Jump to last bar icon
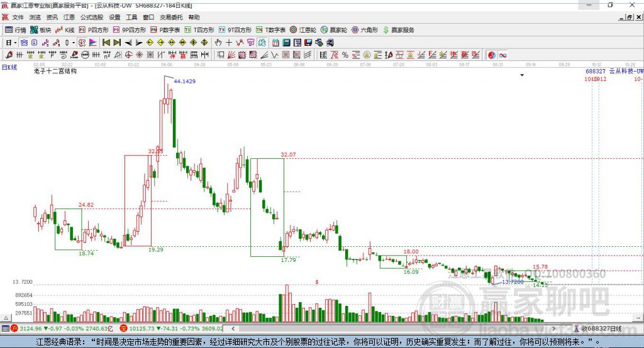The height and width of the screenshot is (348, 644). click(x=117, y=43)
